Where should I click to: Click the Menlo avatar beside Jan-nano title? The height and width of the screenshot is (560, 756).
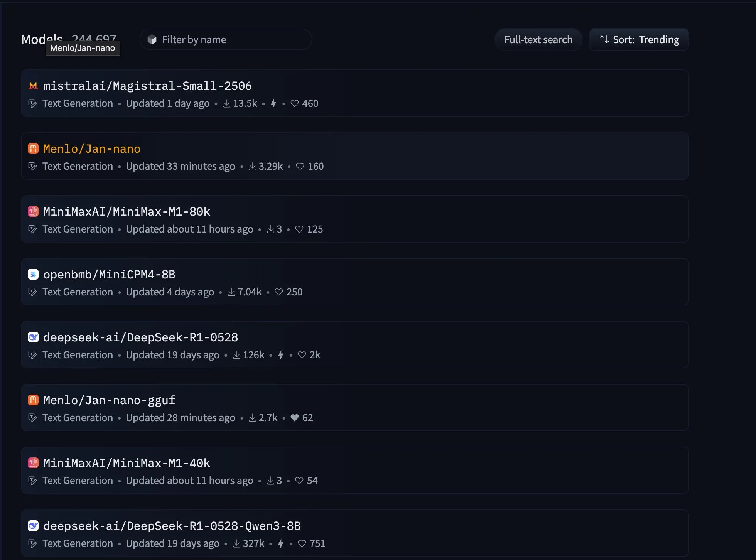pos(33,148)
